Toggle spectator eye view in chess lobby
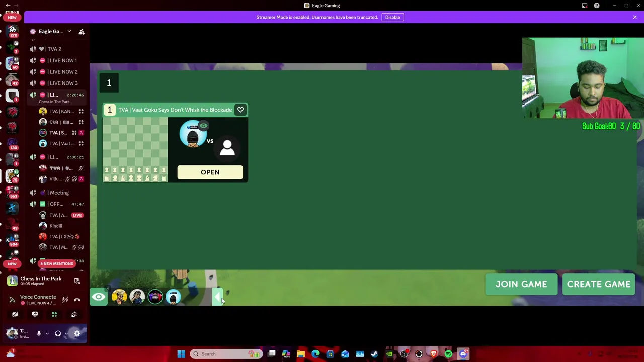Viewport: 644px width, 362px height. 99,297
